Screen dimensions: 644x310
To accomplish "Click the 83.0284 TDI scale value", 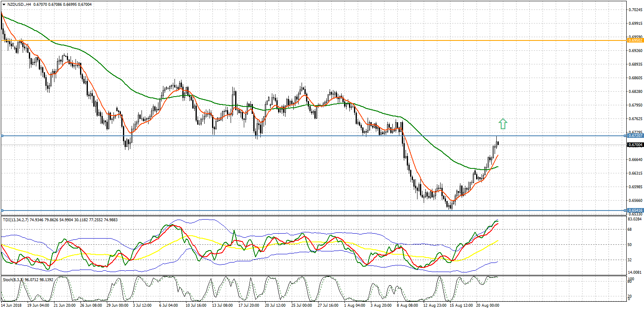I will click(635, 220).
